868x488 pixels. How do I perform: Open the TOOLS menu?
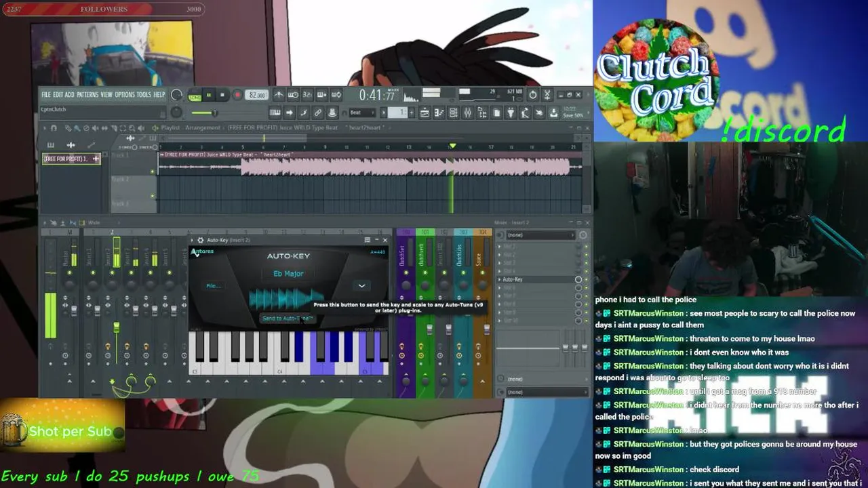click(x=144, y=95)
